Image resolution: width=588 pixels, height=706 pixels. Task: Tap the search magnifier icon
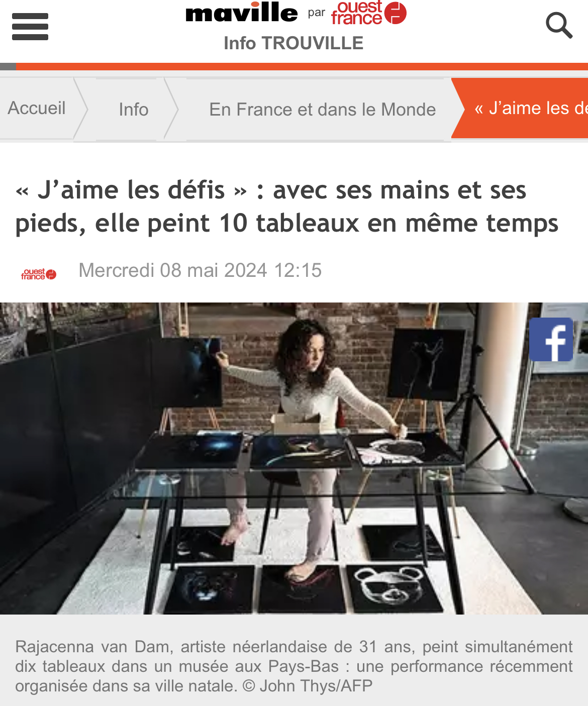click(x=559, y=26)
